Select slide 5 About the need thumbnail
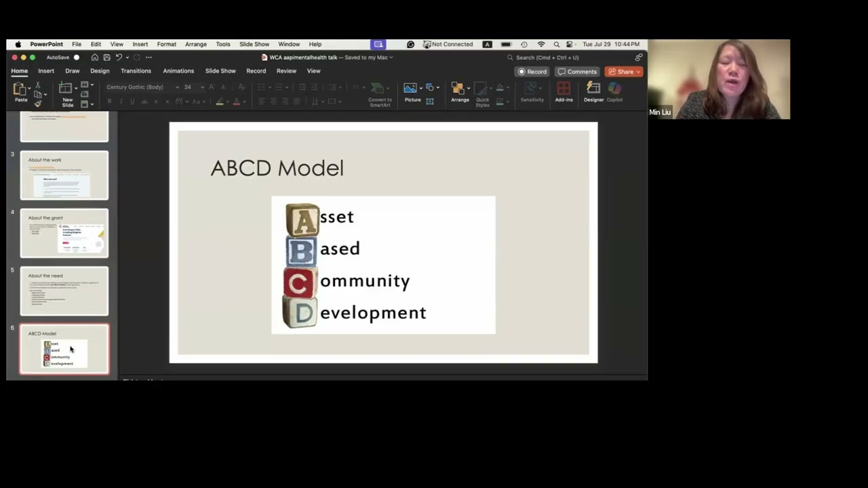Image resolution: width=868 pixels, height=488 pixels. tap(64, 291)
